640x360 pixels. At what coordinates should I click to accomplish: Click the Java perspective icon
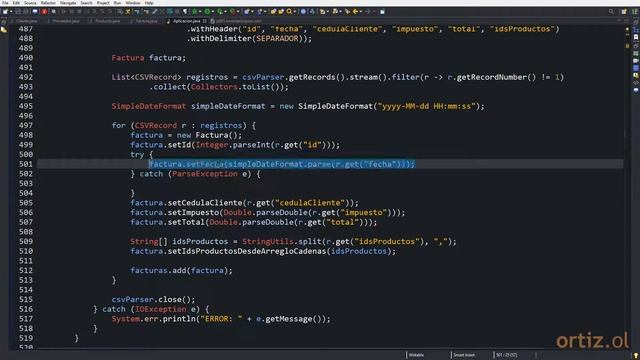[635, 11]
